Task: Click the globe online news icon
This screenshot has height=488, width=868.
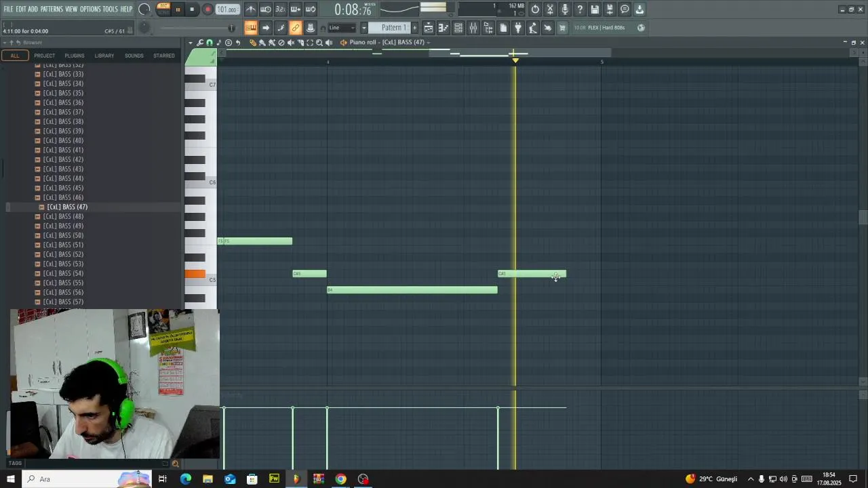Action: click(640, 28)
